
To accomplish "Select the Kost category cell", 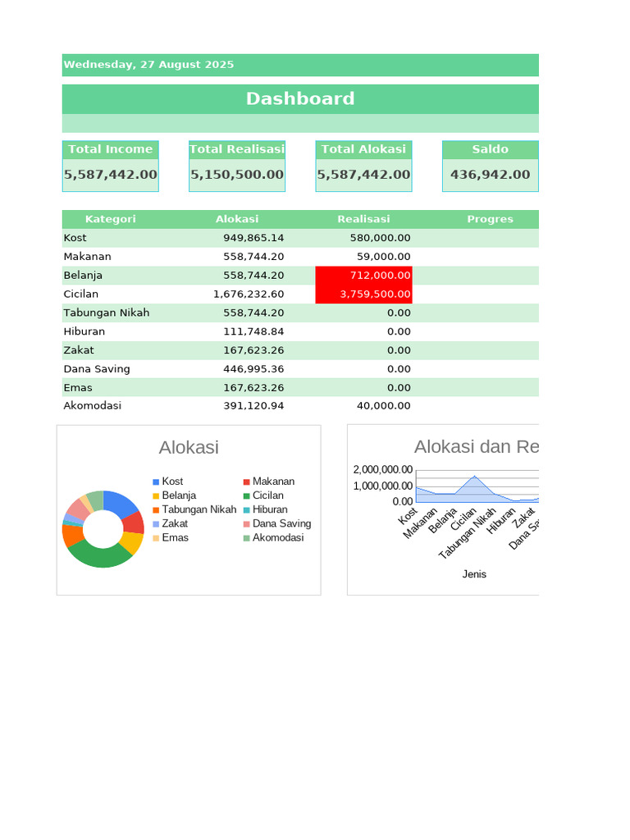I will (111, 238).
